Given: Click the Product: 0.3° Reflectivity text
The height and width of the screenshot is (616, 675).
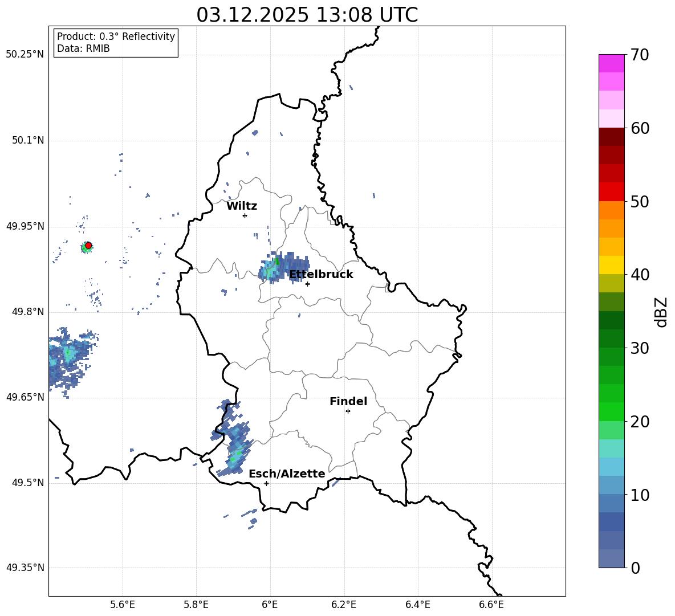Looking at the screenshot, I should [x=116, y=36].
